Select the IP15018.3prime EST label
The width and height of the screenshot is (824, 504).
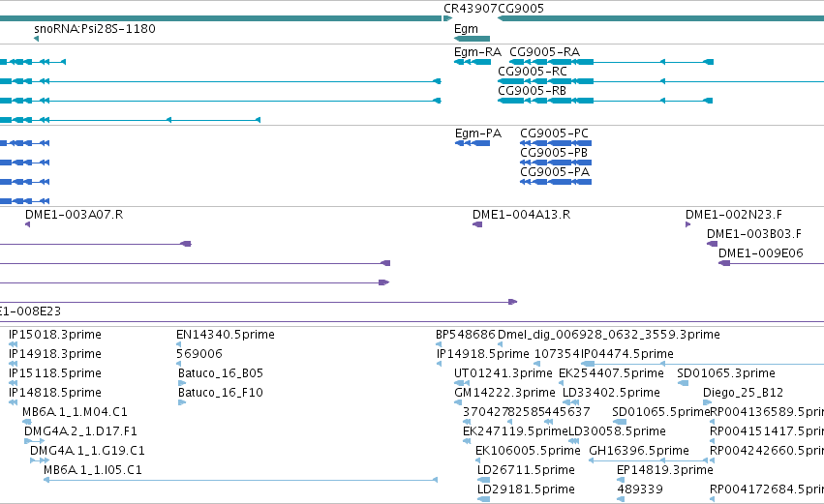(x=55, y=335)
